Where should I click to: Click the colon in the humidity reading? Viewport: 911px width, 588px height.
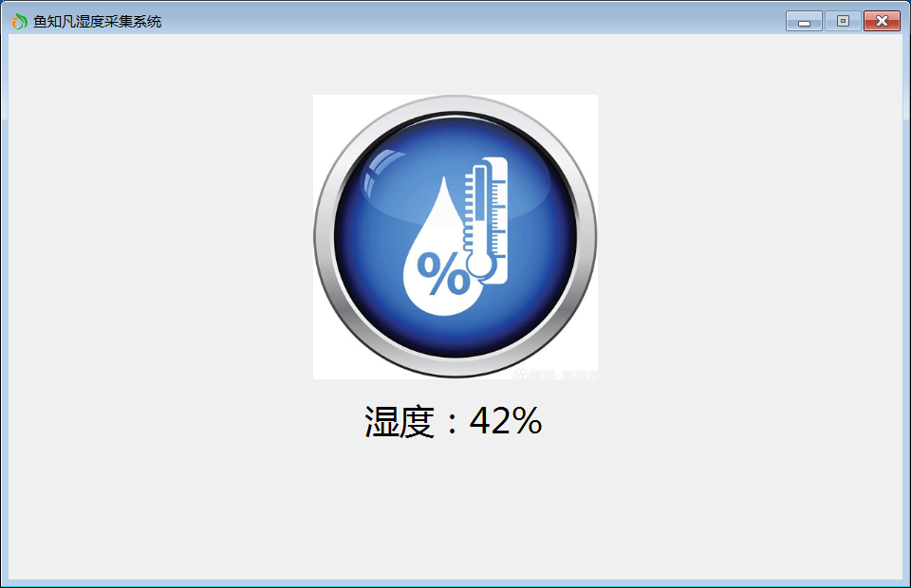click(452, 423)
